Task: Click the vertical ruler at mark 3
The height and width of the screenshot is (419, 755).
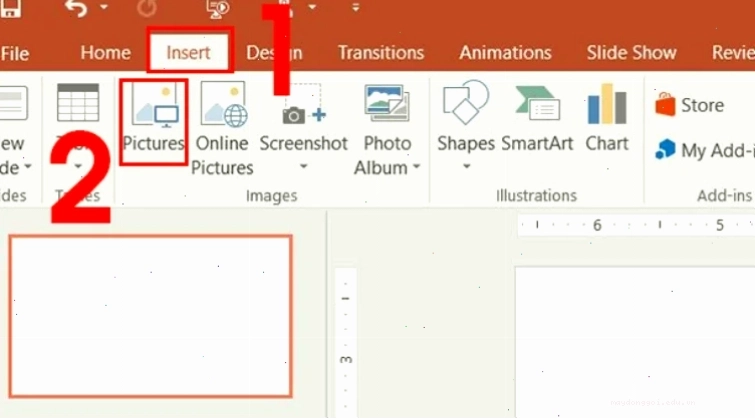Action: coord(346,359)
